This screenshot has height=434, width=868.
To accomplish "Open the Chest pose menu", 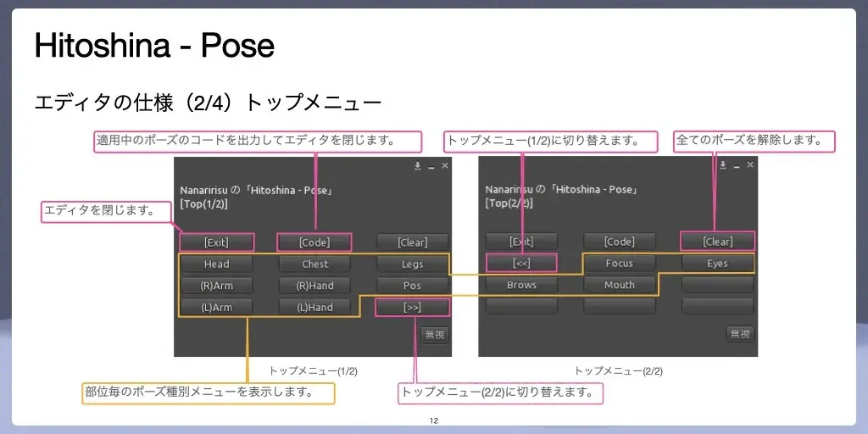I will pos(314,264).
